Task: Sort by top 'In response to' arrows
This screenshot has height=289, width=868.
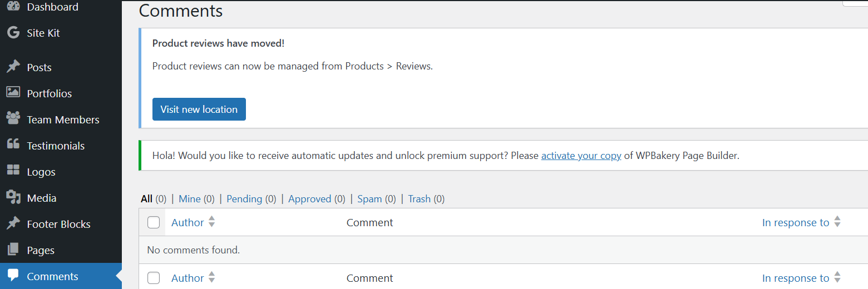Action: (x=837, y=222)
